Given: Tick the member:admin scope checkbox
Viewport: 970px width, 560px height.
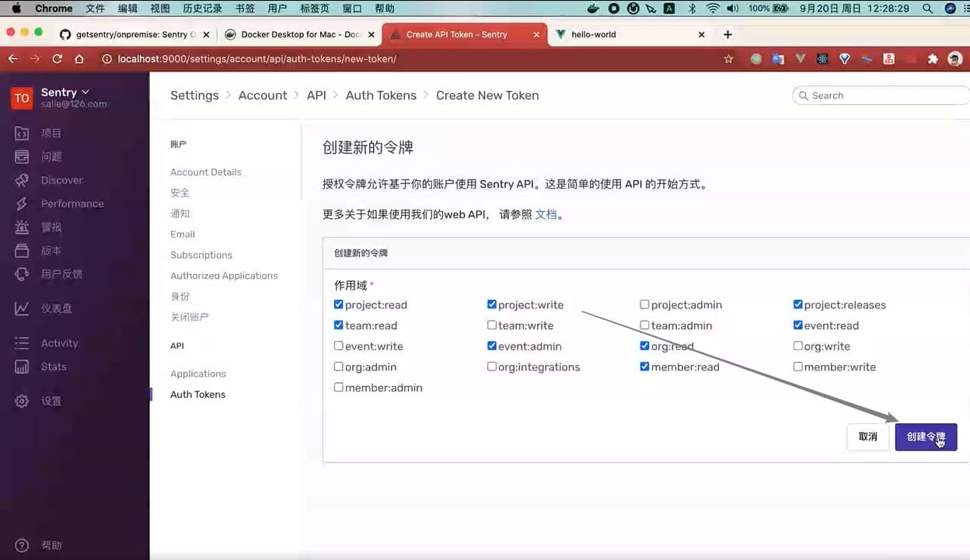Looking at the screenshot, I should pos(339,387).
